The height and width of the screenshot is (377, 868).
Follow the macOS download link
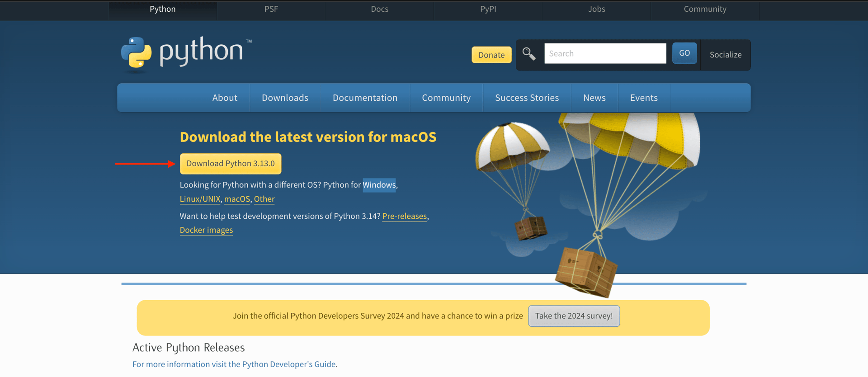click(x=237, y=199)
